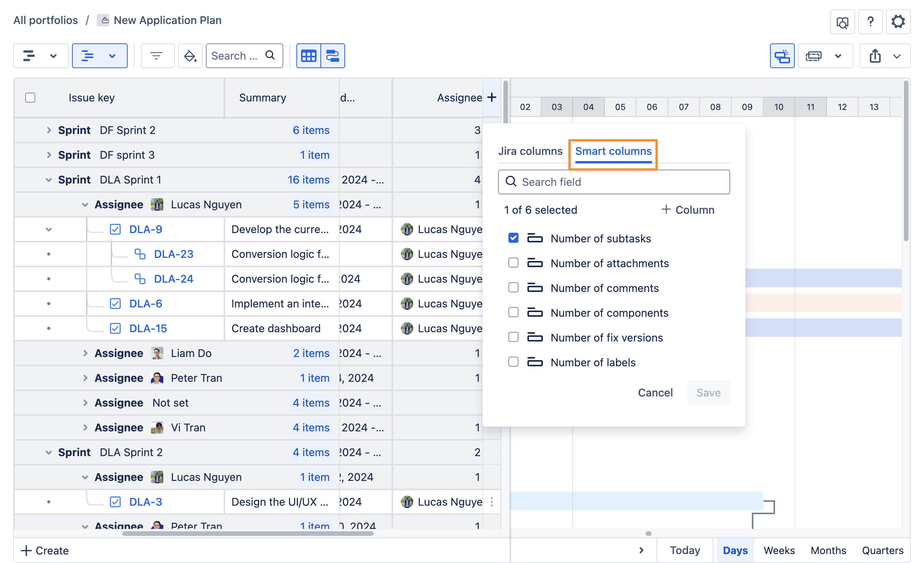Click the share export icon
Screen dimensions: 924x563
pos(875,56)
